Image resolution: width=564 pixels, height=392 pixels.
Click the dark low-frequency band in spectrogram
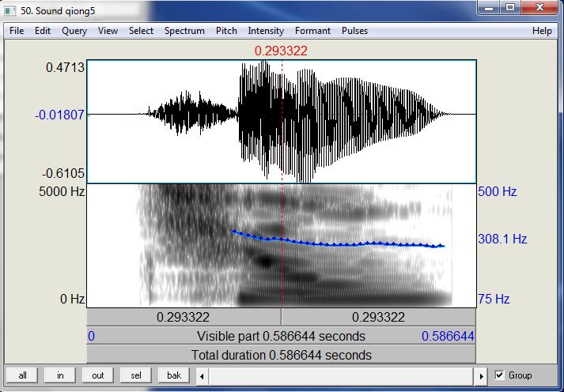[345, 298]
